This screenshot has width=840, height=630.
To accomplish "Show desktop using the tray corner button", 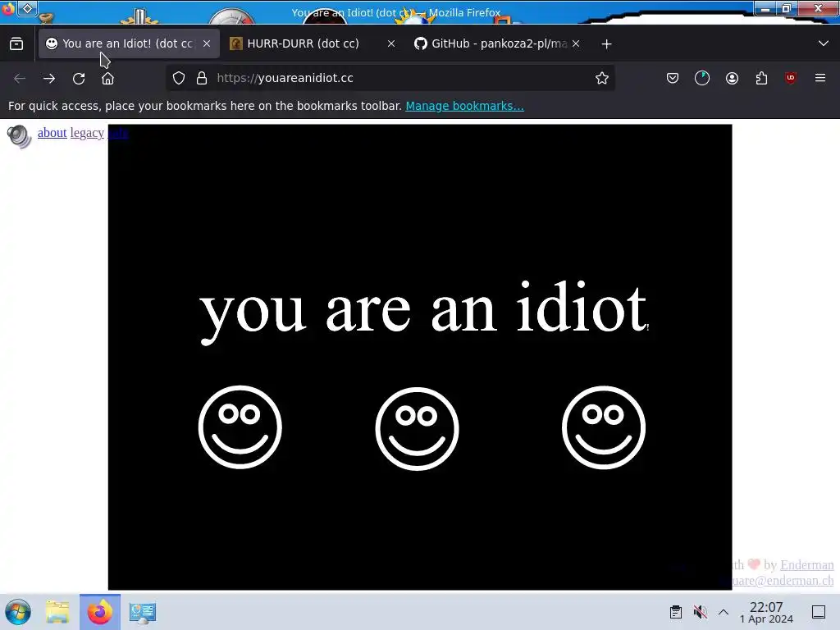I will point(819,612).
